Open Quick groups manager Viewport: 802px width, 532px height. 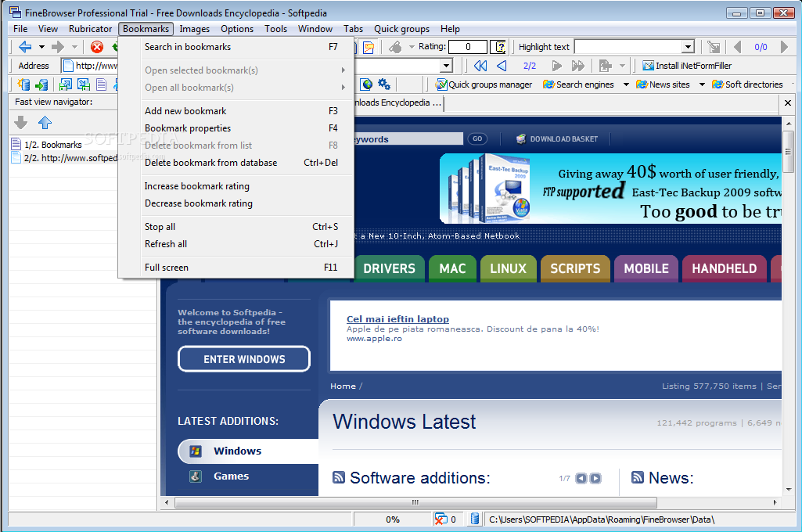pos(484,84)
